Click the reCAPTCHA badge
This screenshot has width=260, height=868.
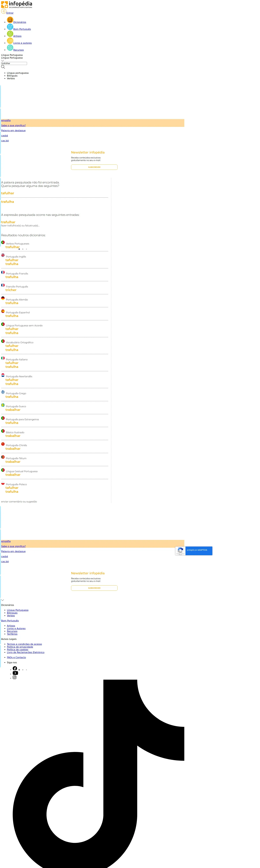tap(194, 551)
